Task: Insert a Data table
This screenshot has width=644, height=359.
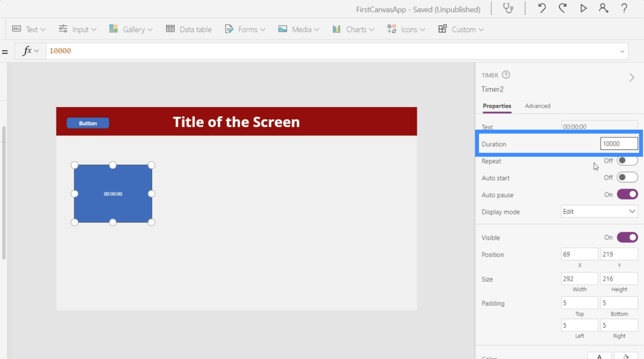Action: click(x=189, y=29)
